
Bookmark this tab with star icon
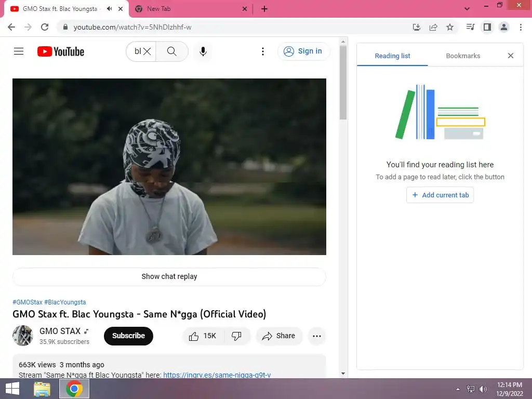point(450,27)
